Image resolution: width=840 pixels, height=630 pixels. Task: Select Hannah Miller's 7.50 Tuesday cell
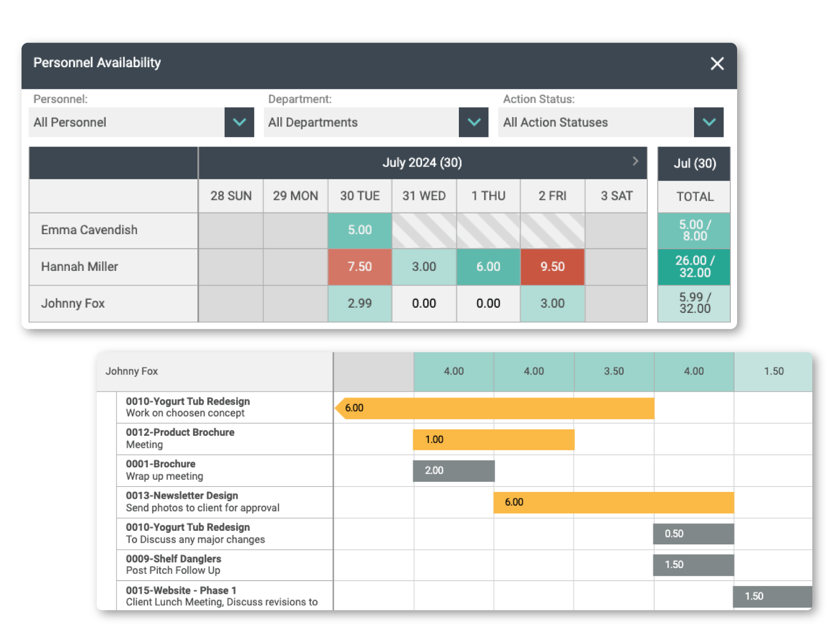360,267
